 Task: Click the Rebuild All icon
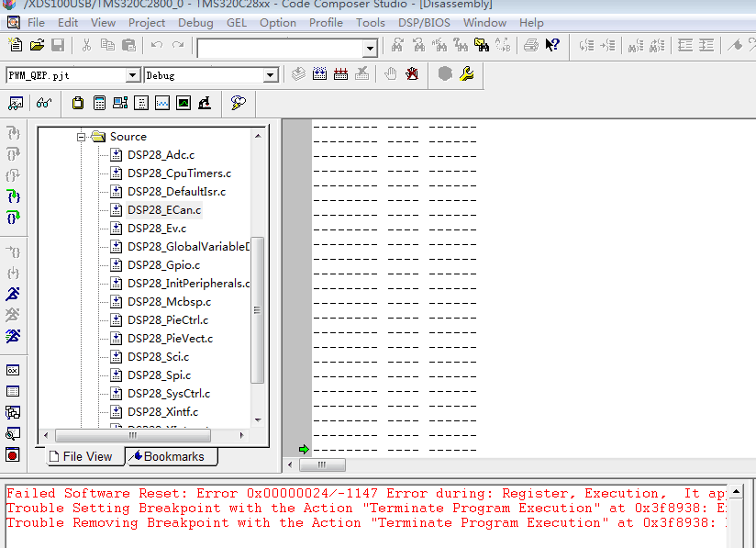click(x=341, y=73)
